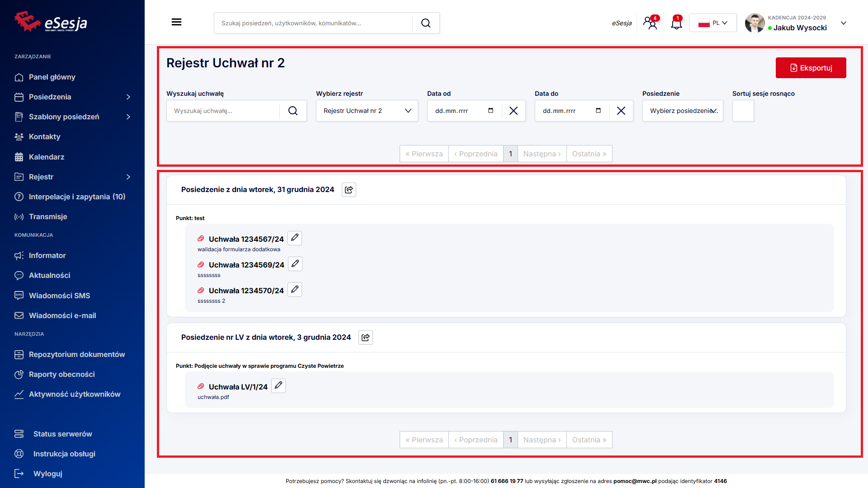
Task: Open attachment icon of Uchwała 1234569/24
Action: click(x=201, y=265)
